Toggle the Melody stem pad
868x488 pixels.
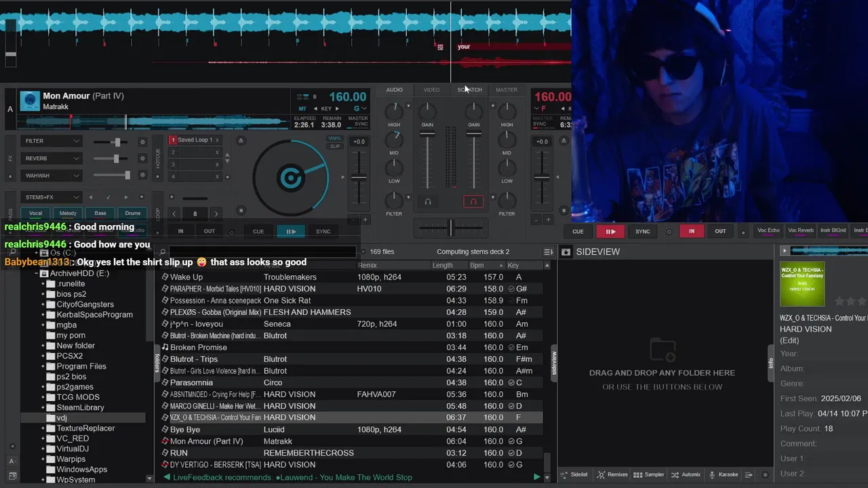pyautogui.click(x=68, y=213)
